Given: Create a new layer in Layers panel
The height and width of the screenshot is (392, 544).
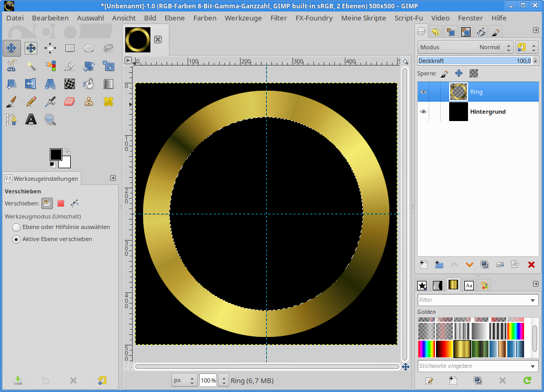Looking at the screenshot, I should click(x=423, y=265).
